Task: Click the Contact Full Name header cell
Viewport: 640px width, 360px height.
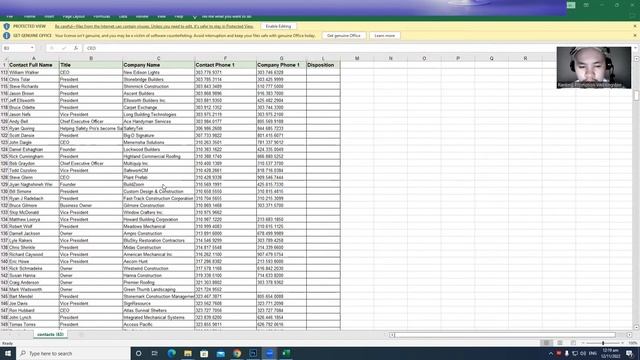Action: [x=33, y=65]
